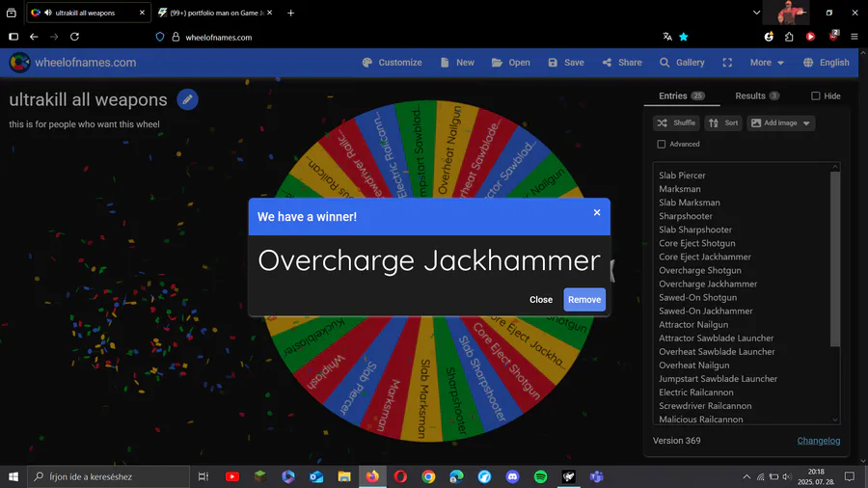
Task: Click scroll-down arrow of entries list
Action: coord(835,420)
